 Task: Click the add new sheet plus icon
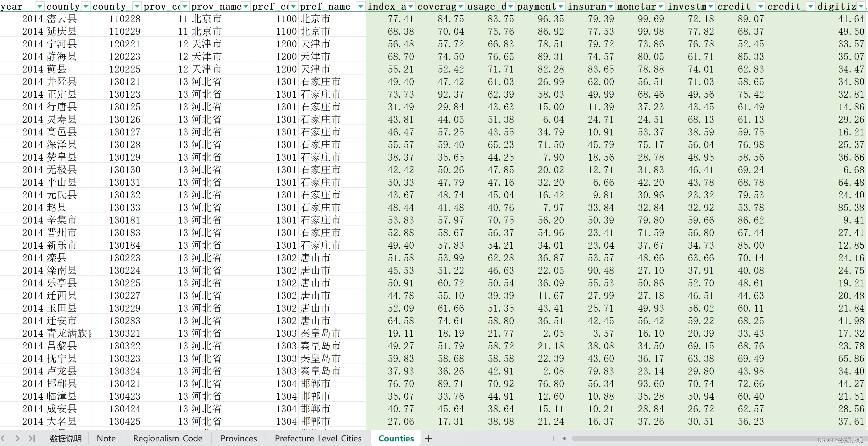pos(428,439)
